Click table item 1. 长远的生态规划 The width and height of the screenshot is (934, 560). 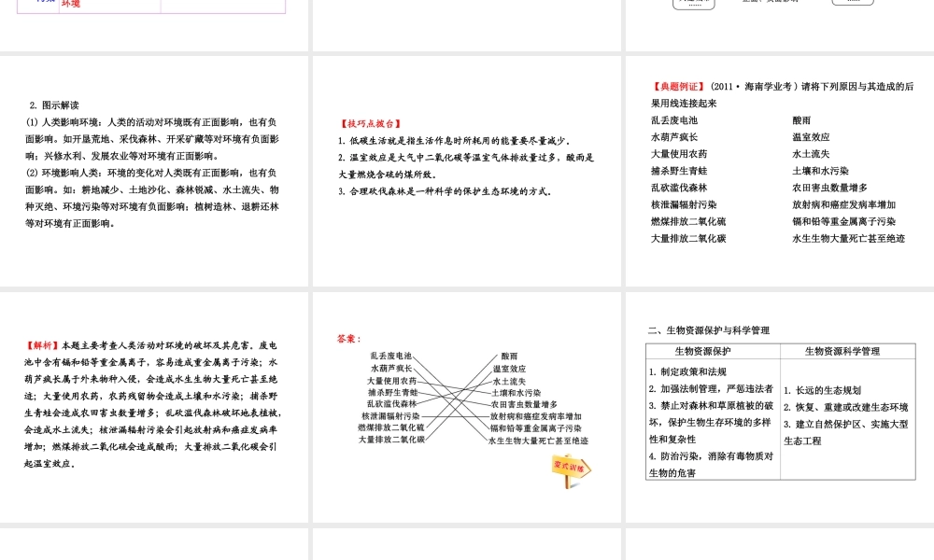[823, 390]
